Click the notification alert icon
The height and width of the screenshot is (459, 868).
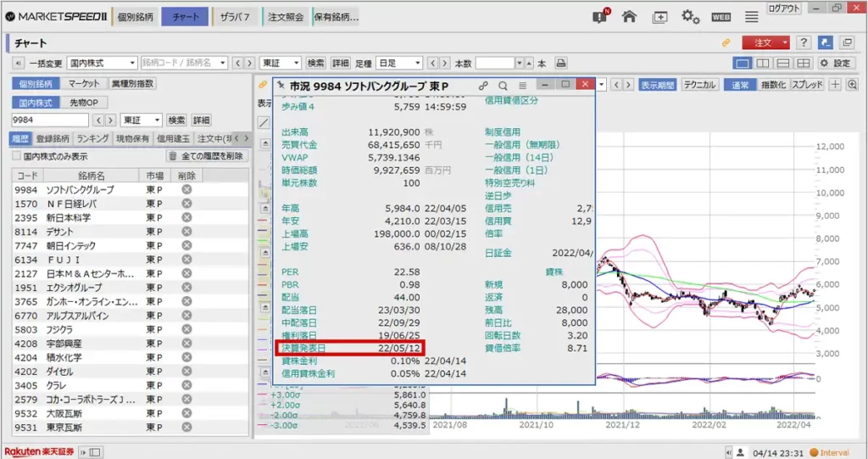600,16
